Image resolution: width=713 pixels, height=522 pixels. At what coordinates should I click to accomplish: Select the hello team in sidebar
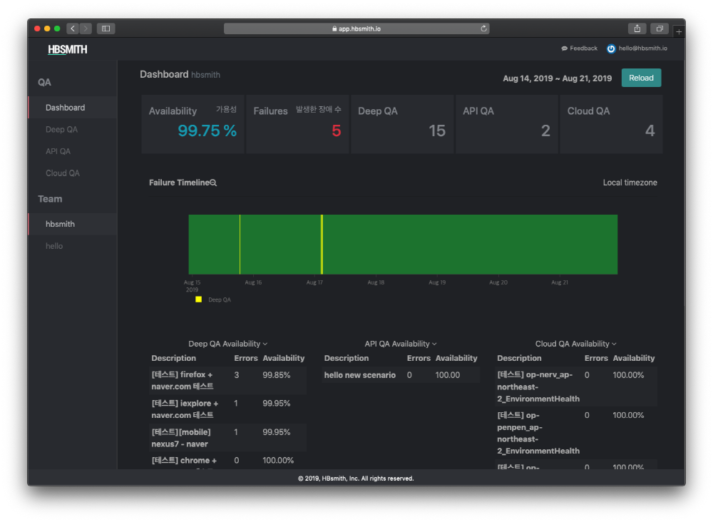click(54, 246)
